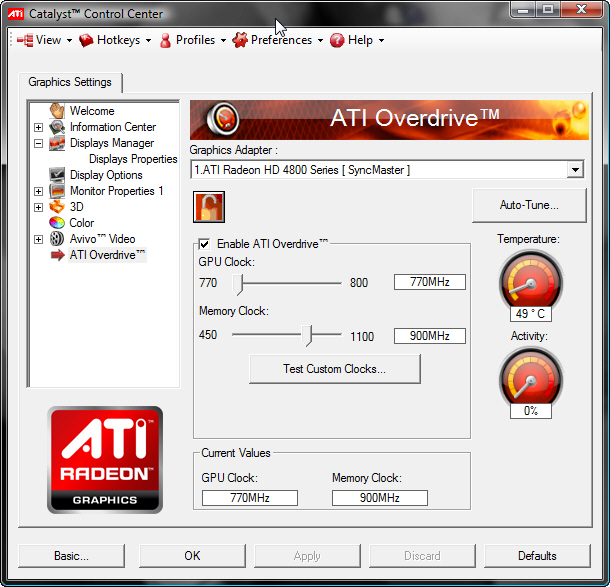
Task: Maximize the Catalyst Control Center window
Action: point(548,9)
